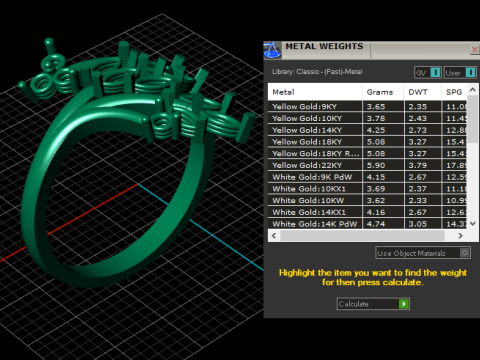Sort by the DWT column header
480x360 pixels.
coord(423,92)
